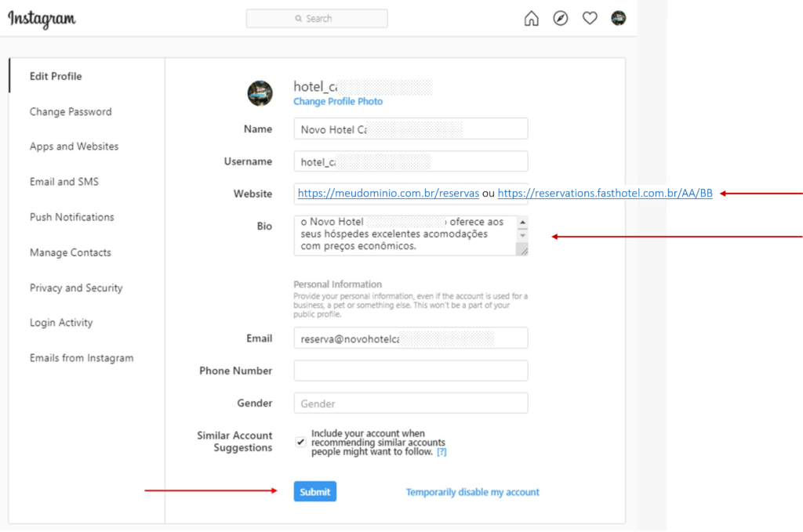The image size is (803, 532).
Task: Click the Bio scrollbar up arrow
Action: pyautogui.click(x=522, y=223)
